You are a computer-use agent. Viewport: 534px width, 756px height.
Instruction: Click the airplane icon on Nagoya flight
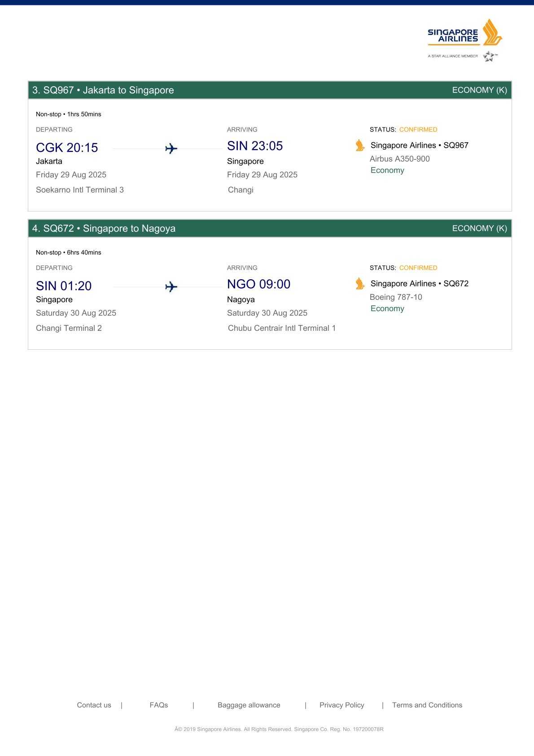[171, 287]
